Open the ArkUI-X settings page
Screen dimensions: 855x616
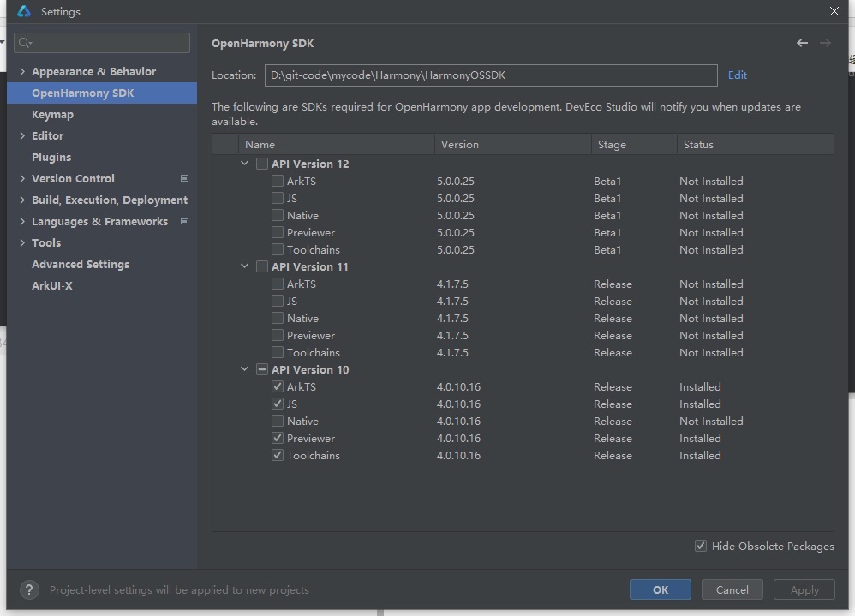click(51, 285)
